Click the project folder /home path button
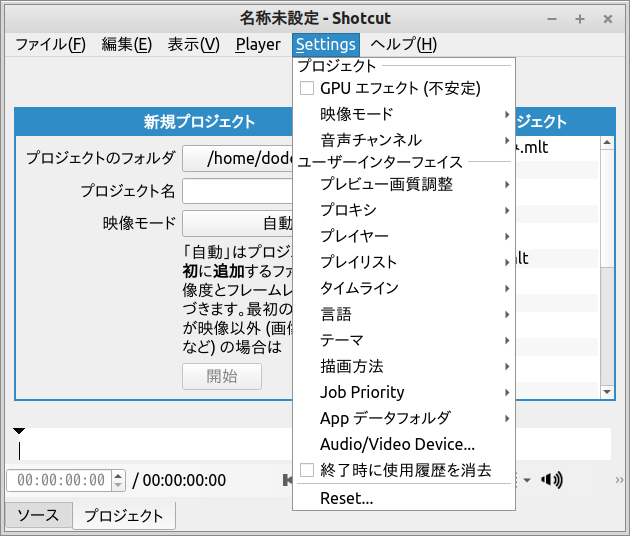The image size is (630, 536). pyautogui.click(x=238, y=158)
